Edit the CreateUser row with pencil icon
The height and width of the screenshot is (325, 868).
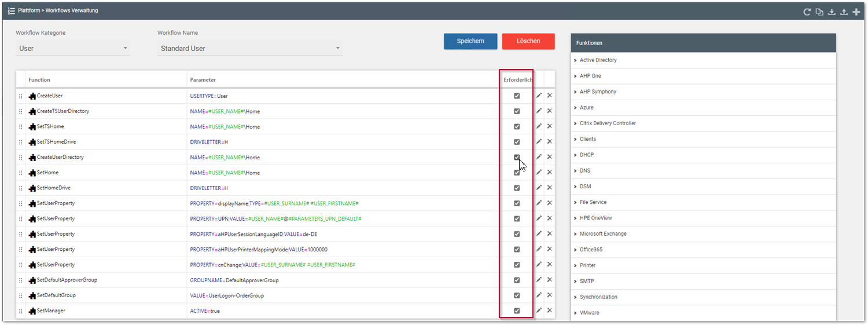[539, 96]
